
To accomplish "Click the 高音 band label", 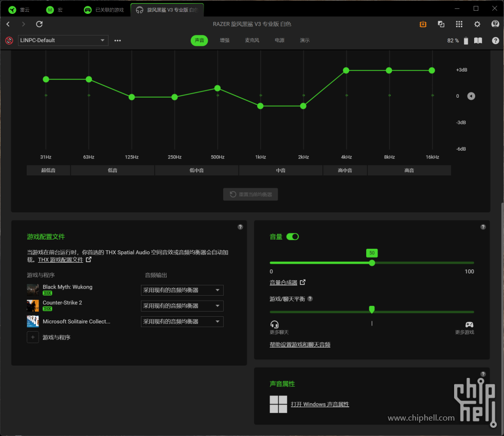I will 409,170.
